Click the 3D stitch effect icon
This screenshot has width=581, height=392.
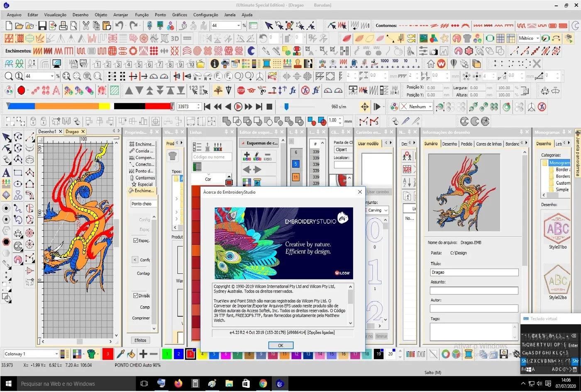coord(175,39)
